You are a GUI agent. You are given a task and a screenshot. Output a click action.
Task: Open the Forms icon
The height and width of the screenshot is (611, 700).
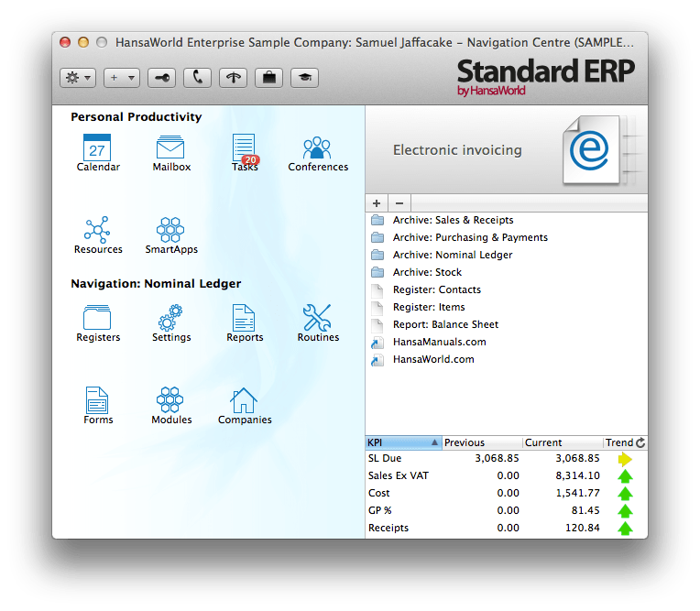click(x=98, y=406)
